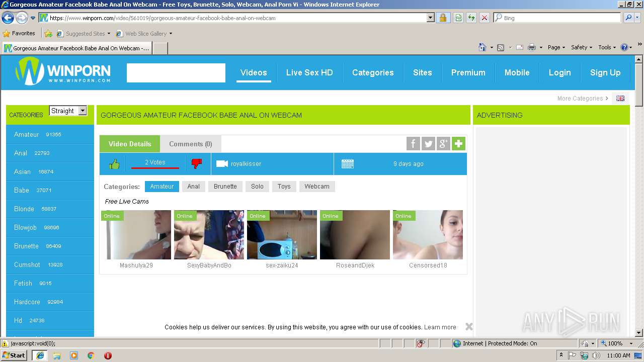Open the Premium nav item
The image size is (644, 362).
[x=468, y=72]
